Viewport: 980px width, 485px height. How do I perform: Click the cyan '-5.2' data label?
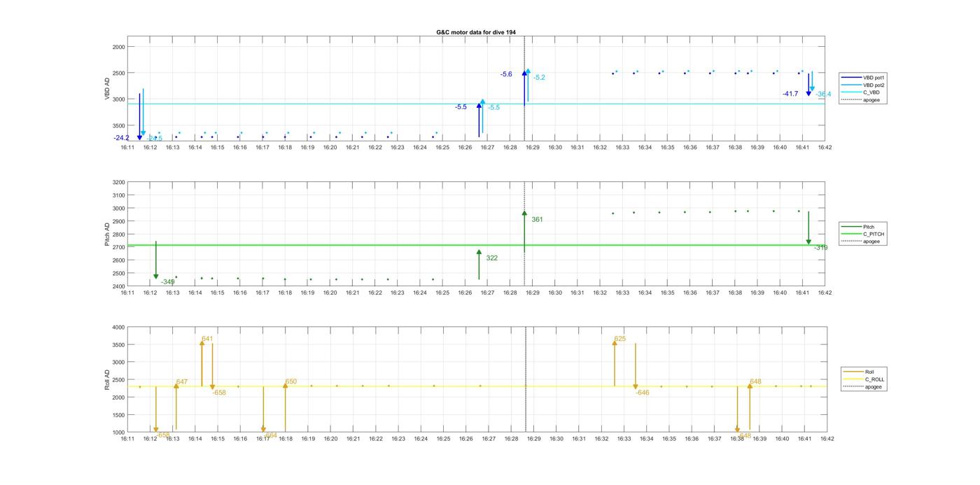pyautogui.click(x=539, y=78)
